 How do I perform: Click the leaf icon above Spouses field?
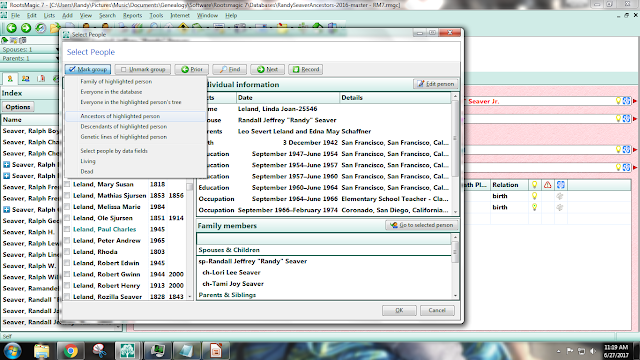(x=5, y=40)
